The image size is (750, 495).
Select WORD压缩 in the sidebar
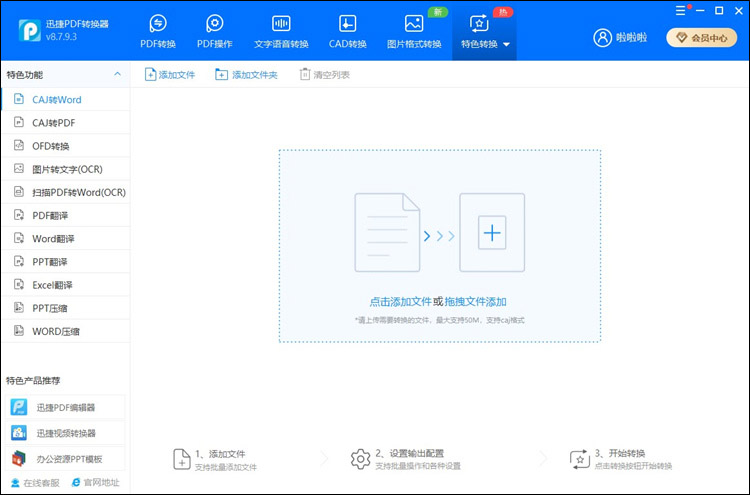point(66,331)
